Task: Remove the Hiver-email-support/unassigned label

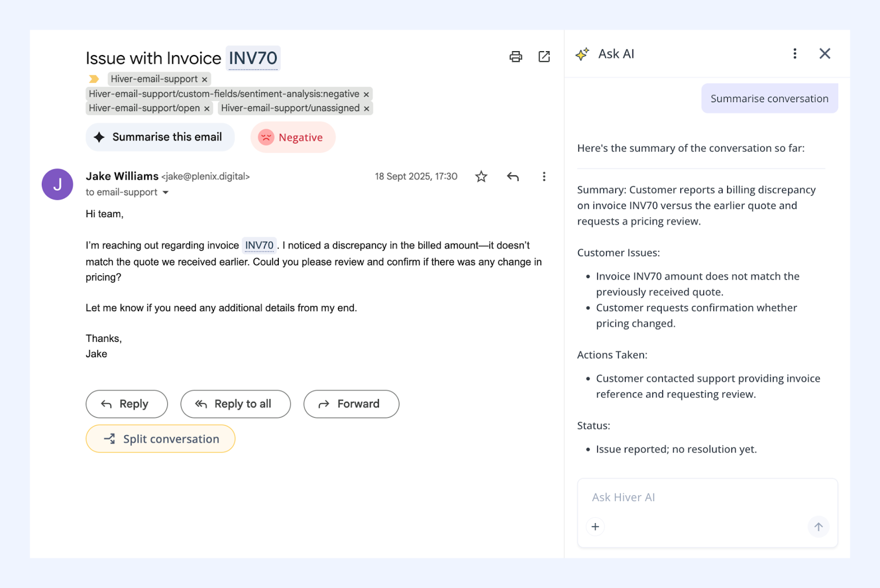Action: pyautogui.click(x=366, y=109)
